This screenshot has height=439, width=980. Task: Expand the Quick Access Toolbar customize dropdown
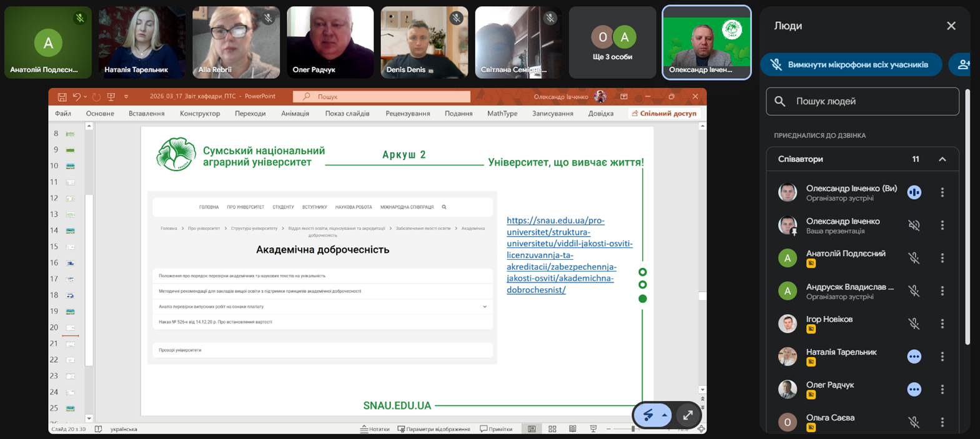click(126, 97)
